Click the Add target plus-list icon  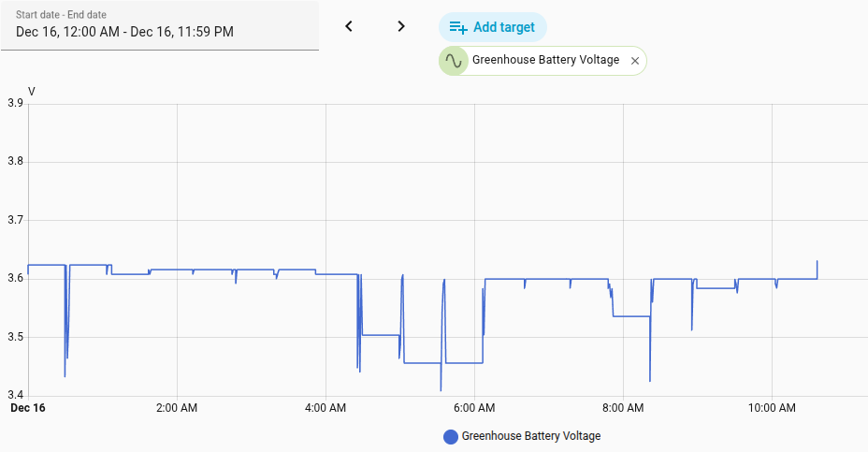458,27
